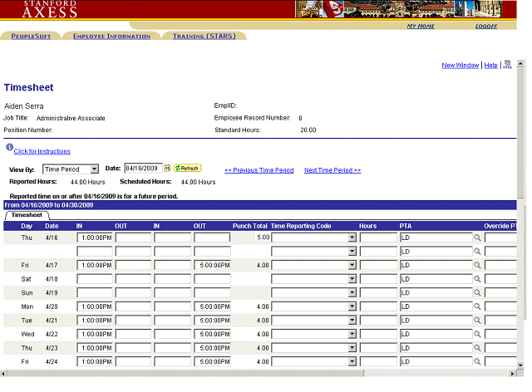This screenshot has height=392, width=532.
Task: Expand Time Reporting Code dropdown for Thu 4/16
Action: click(352, 238)
